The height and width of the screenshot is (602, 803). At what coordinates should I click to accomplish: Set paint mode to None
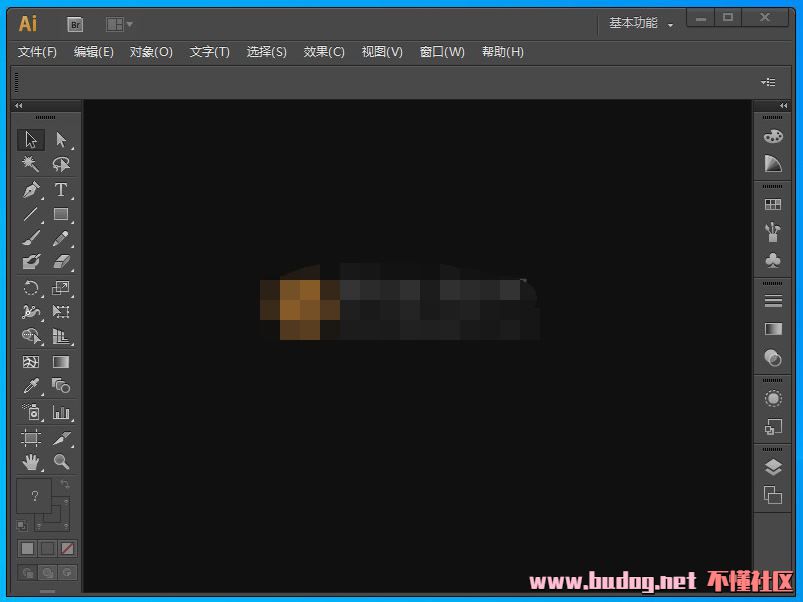pos(67,548)
